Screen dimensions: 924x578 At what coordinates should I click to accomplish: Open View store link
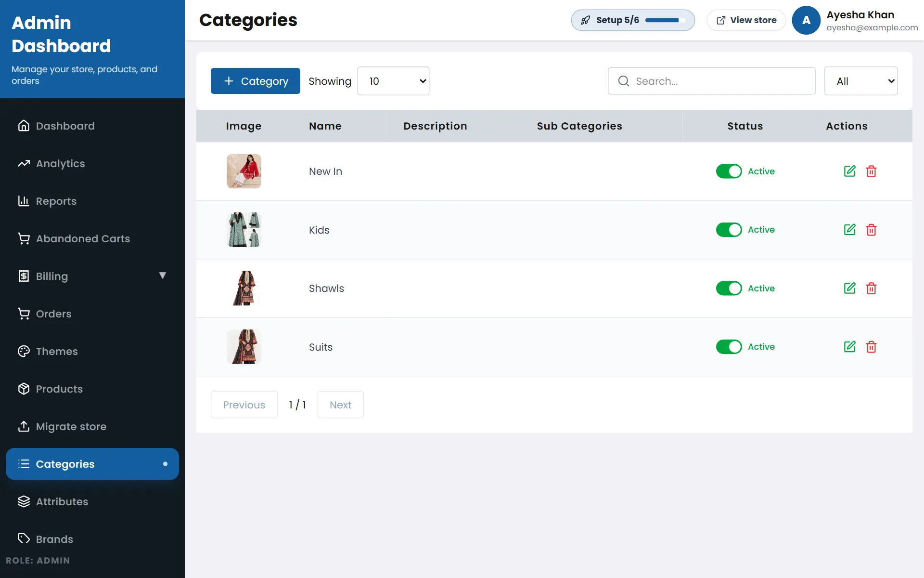746,20
